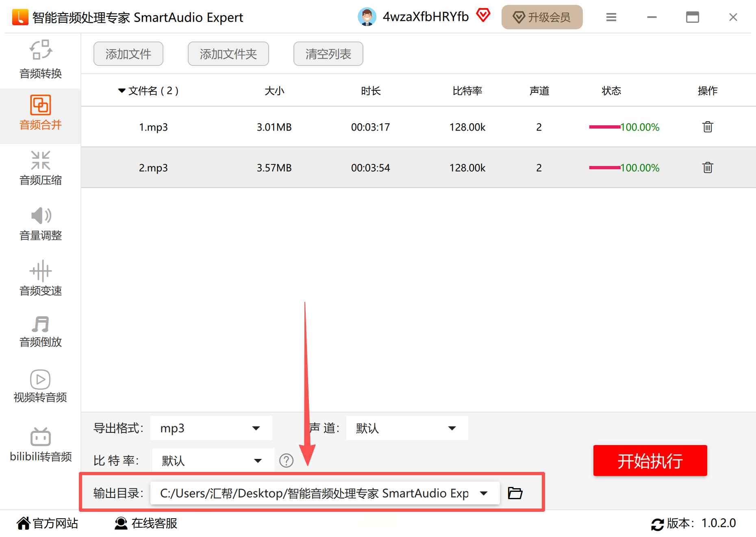Image resolution: width=756 pixels, height=537 pixels.
Task: Click the user avatar icon
Action: click(x=367, y=17)
